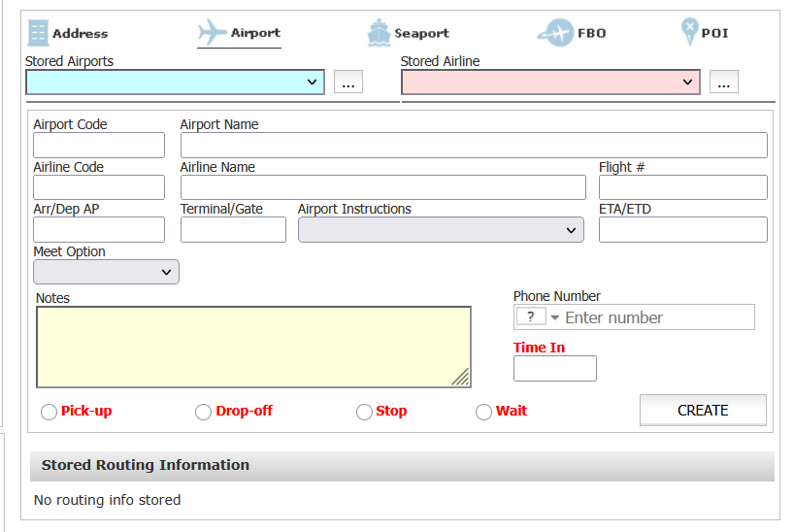The height and width of the screenshot is (532, 794).
Task: Open the FBO tab
Action: 572,33
